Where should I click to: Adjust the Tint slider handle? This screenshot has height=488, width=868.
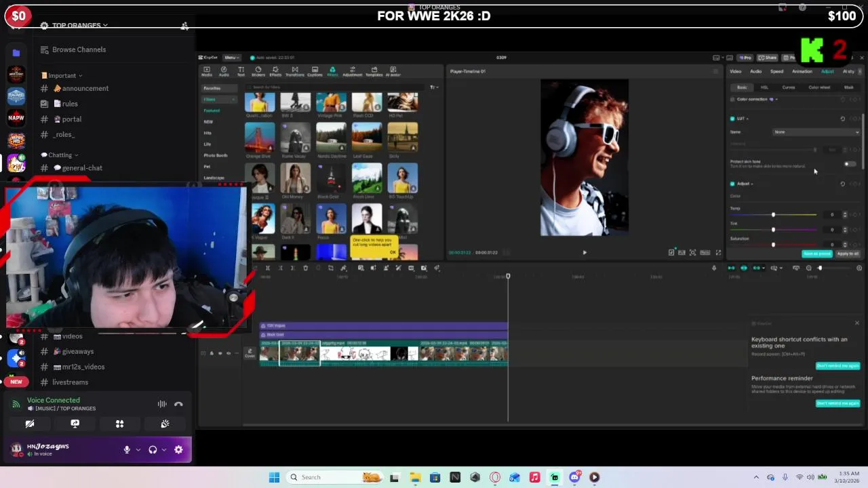[x=773, y=230]
